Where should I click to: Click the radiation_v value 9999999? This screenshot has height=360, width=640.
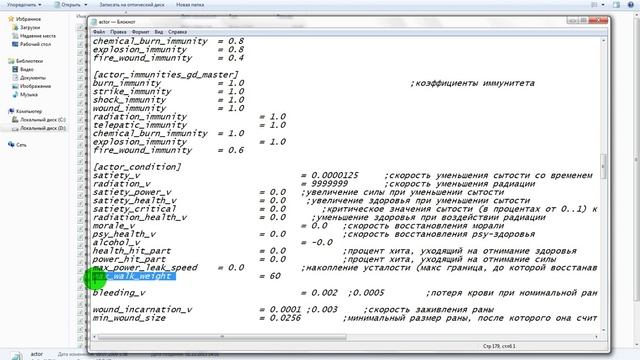point(329,184)
